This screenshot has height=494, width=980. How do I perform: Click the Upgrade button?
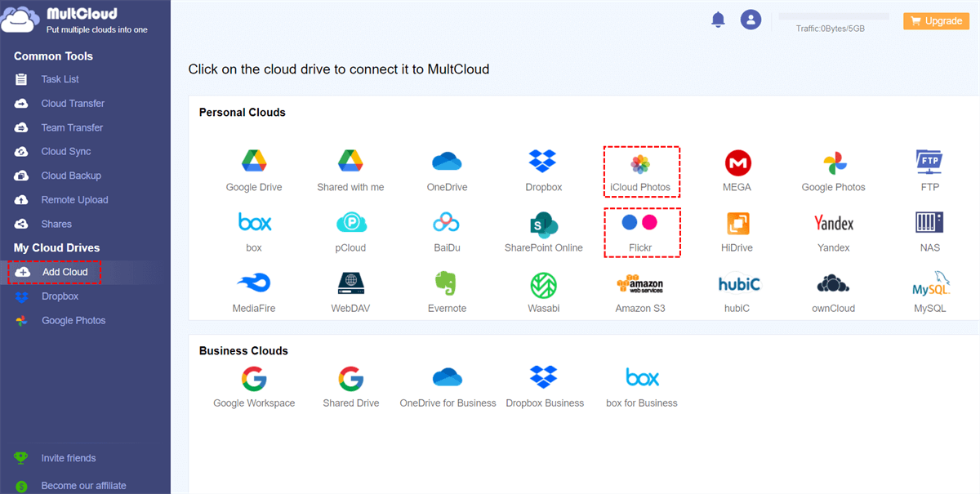point(935,21)
